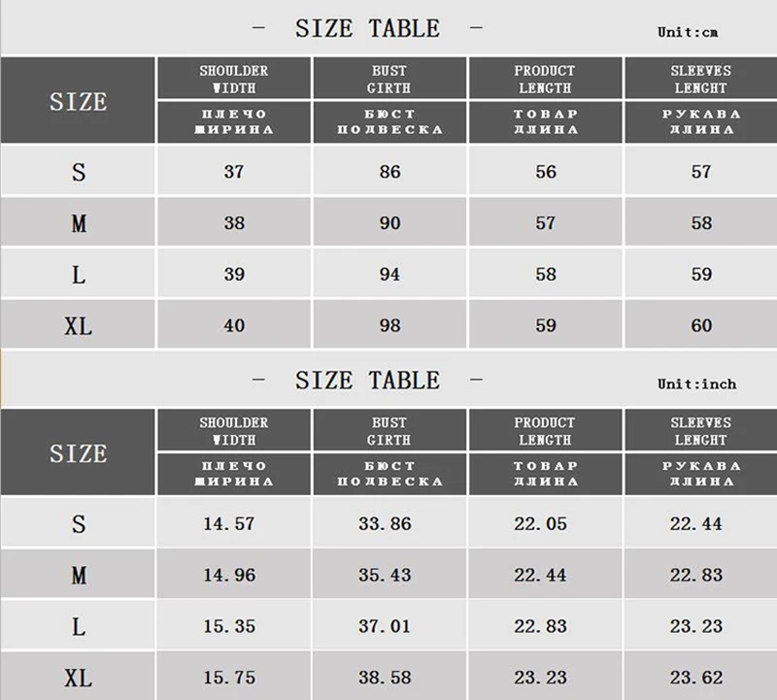Select the XL size row in inch table
The image size is (777, 700).
coord(388,676)
